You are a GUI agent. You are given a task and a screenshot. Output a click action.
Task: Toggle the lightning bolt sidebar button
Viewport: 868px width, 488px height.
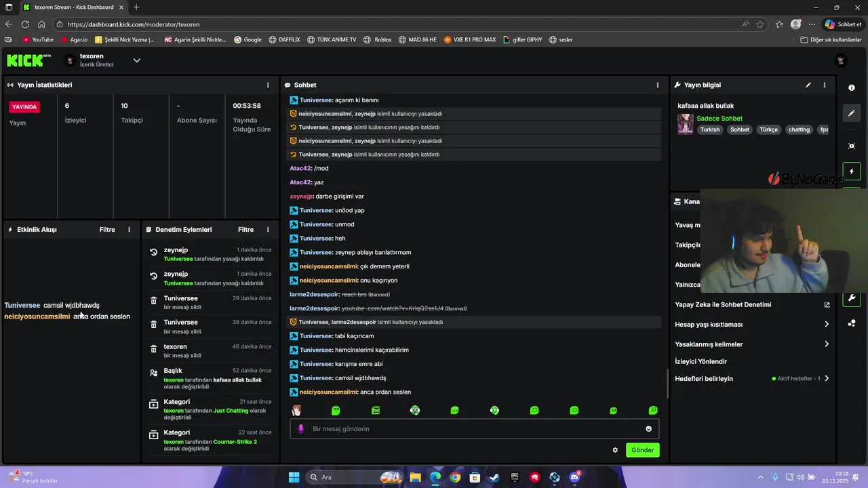coord(852,171)
